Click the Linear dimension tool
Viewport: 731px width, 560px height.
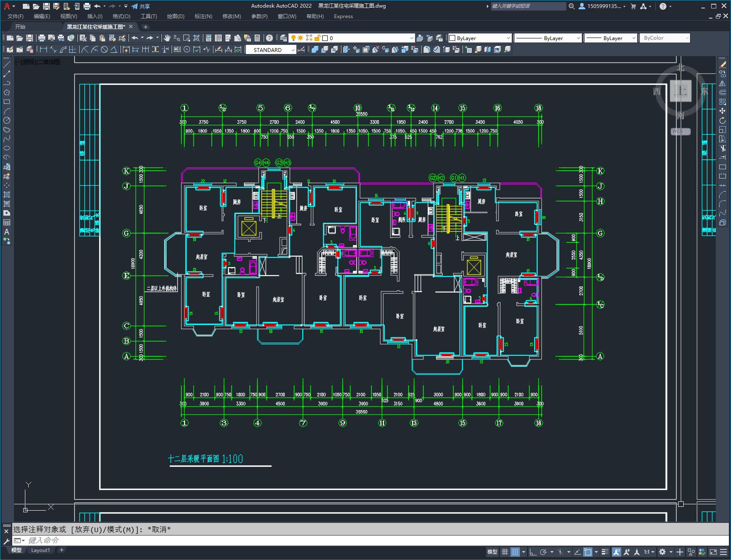[43, 50]
